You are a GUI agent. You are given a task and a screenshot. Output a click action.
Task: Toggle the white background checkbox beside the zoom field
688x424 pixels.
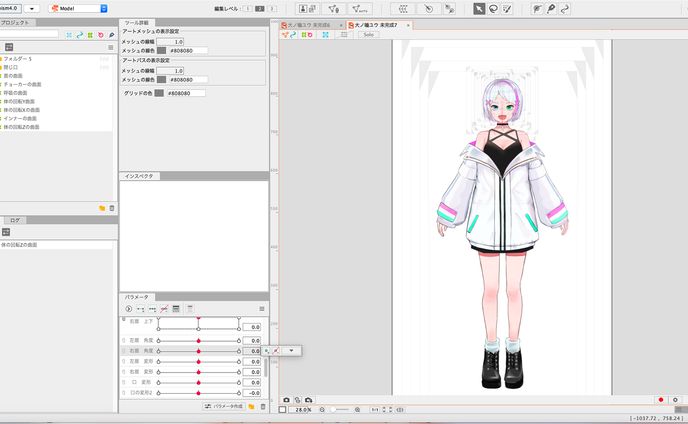283,410
